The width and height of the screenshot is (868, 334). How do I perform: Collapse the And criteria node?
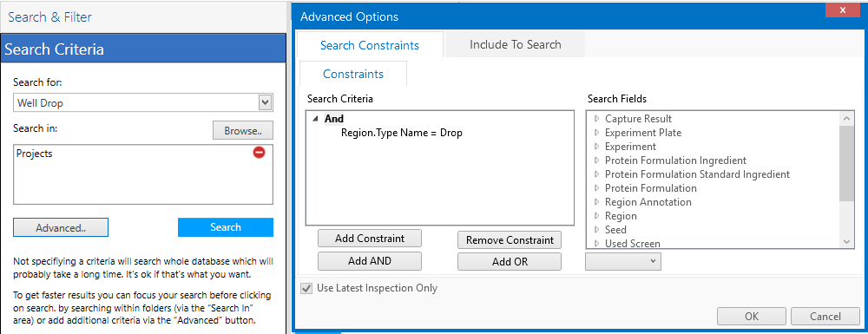pos(315,119)
